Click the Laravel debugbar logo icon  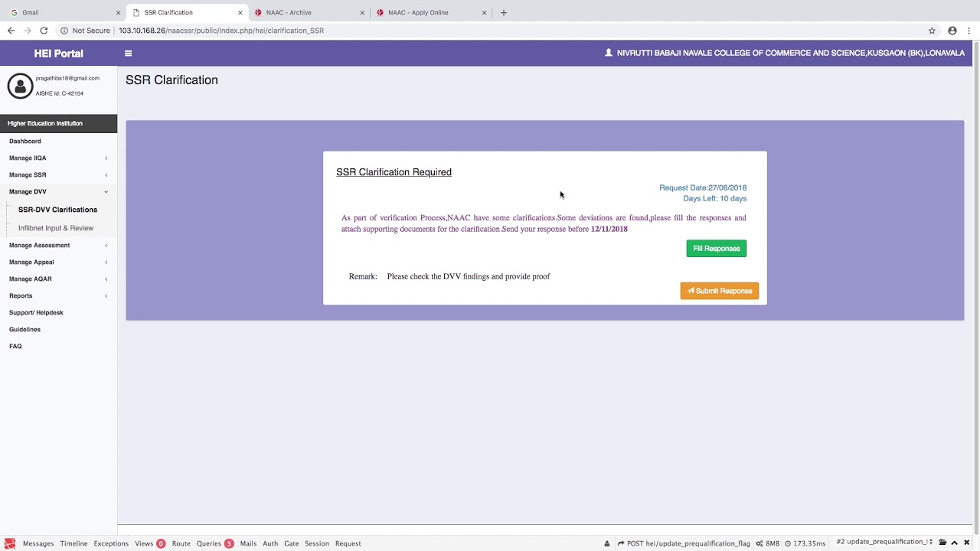click(10, 543)
